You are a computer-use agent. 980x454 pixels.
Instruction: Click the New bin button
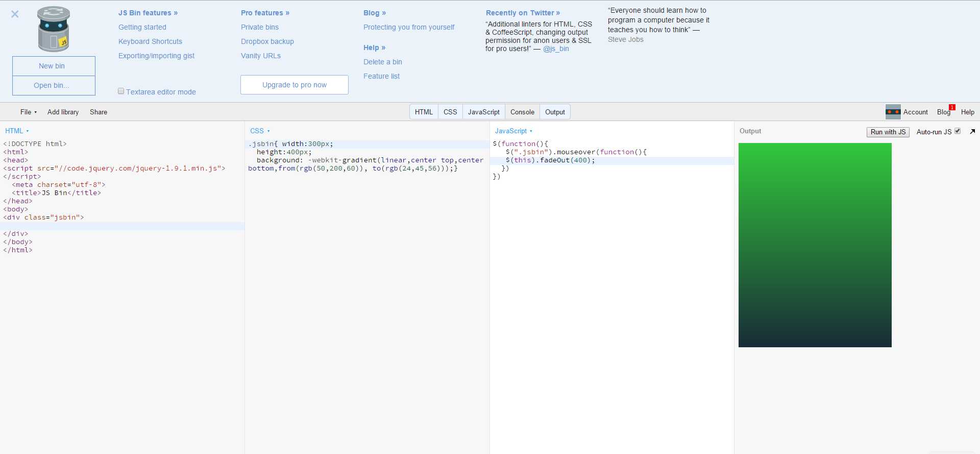(54, 66)
